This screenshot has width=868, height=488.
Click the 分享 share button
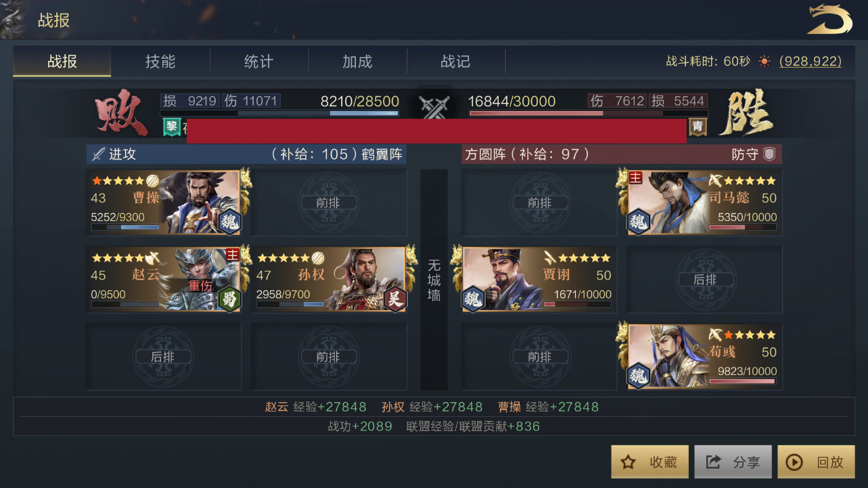[x=733, y=462]
